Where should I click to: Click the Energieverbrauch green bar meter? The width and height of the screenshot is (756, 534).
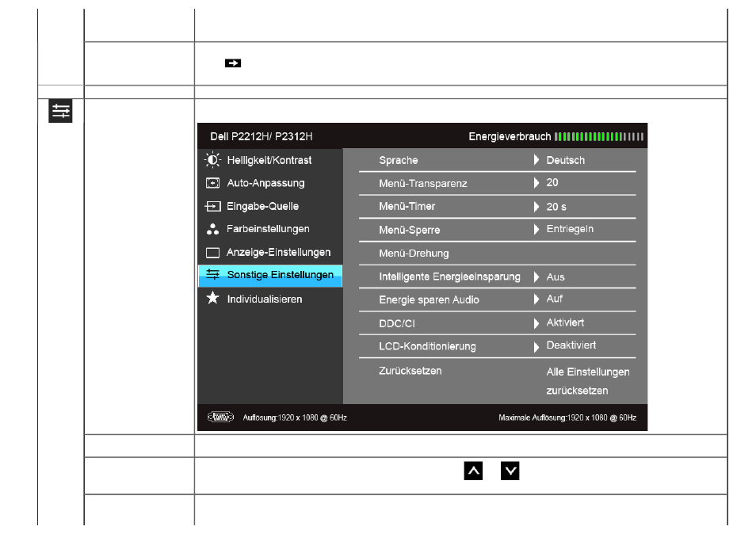point(599,136)
